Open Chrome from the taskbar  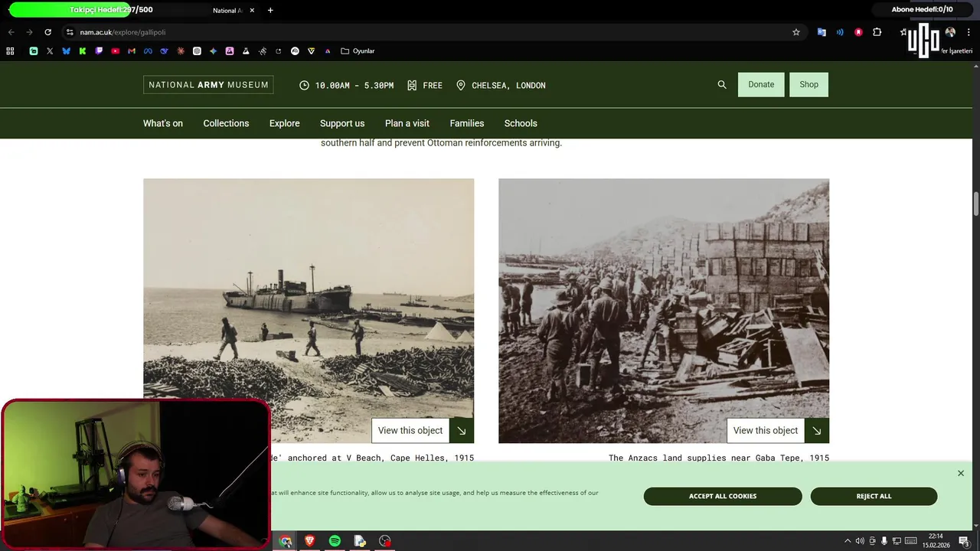(x=286, y=541)
